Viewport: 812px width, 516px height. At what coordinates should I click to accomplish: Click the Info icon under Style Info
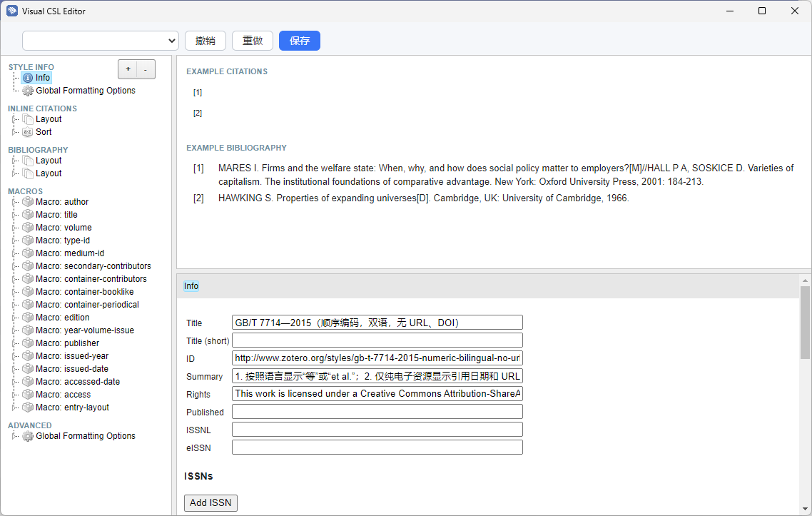coord(28,78)
